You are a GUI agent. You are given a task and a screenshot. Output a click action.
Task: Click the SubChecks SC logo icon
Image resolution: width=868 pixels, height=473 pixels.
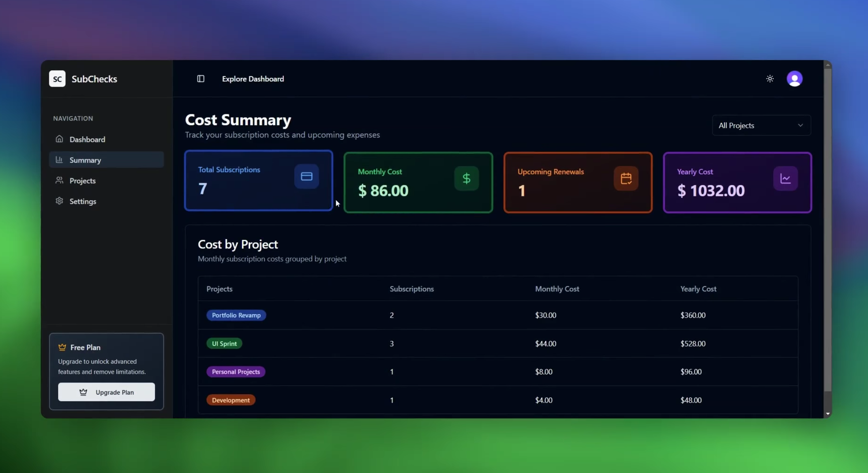(57, 79)
